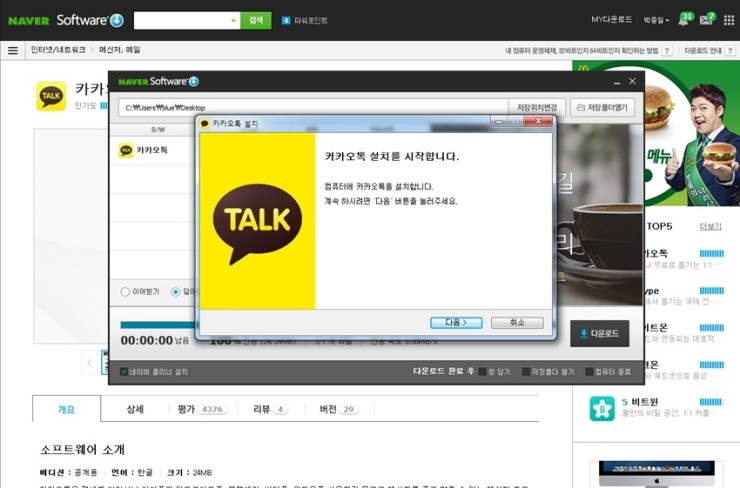The height and width of the screenshot is (488, 740).
Task: Click 다음 > button in installer
Action: 456,323
